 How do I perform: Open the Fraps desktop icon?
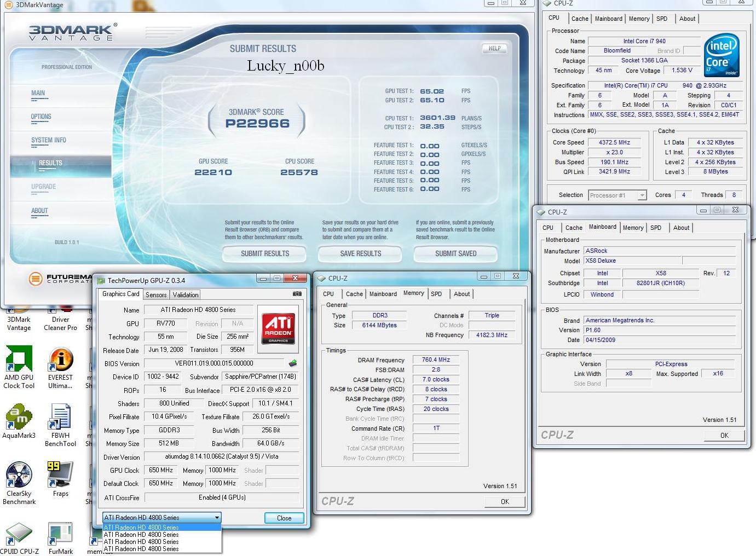(60, 479)
